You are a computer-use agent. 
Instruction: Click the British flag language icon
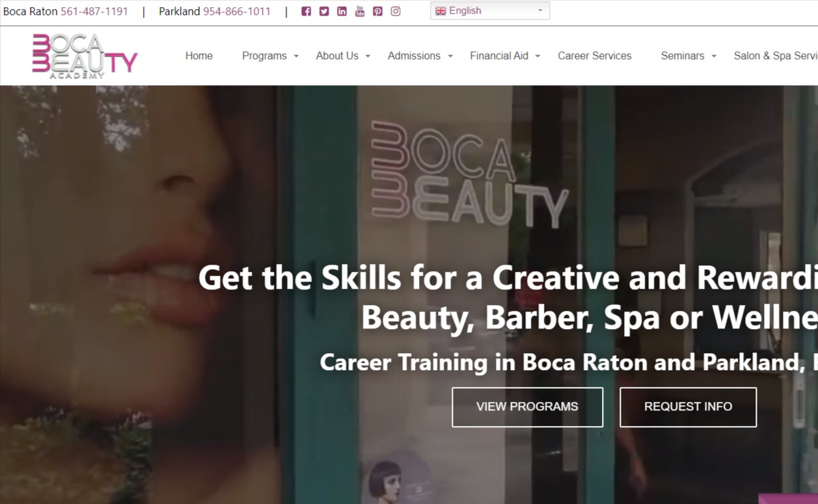click(x=441, y=10)
